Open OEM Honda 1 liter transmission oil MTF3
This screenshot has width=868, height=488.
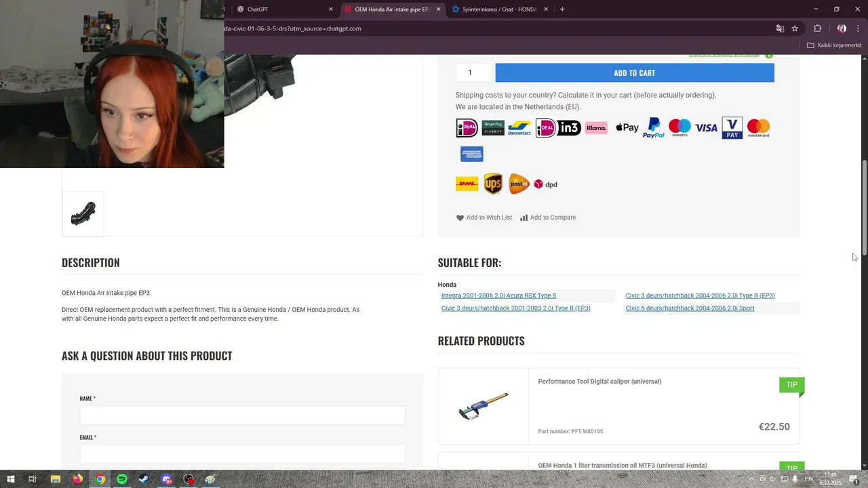(x=623, y=466)
